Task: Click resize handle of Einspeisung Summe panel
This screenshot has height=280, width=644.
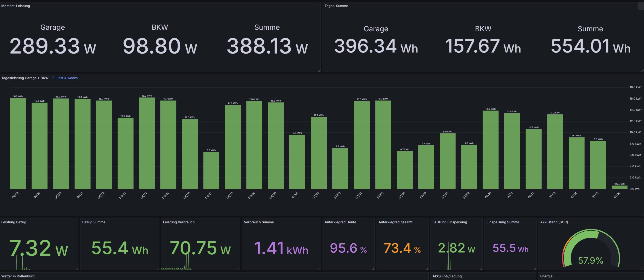Action: click(x=535, y=269)
